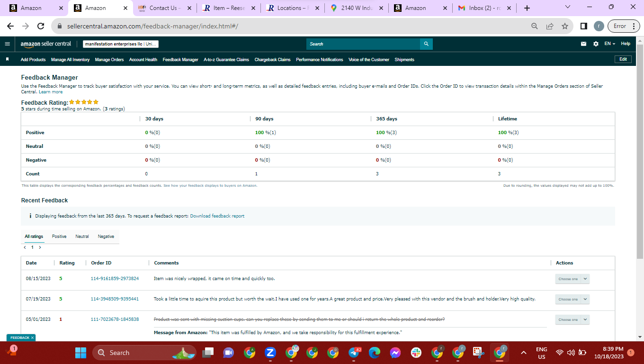
Task: Open the manifestation enterprises account switcher
Action: tap(121, 44)
